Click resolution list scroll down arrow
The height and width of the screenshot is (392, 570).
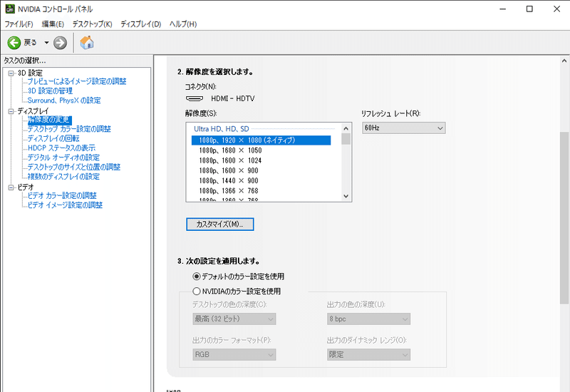point(346,196)
